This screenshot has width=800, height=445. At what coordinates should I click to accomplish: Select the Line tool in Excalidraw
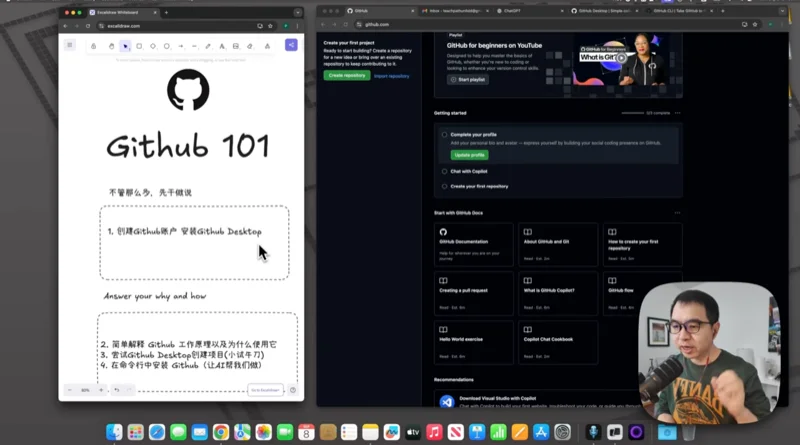[x=194, y=46]
